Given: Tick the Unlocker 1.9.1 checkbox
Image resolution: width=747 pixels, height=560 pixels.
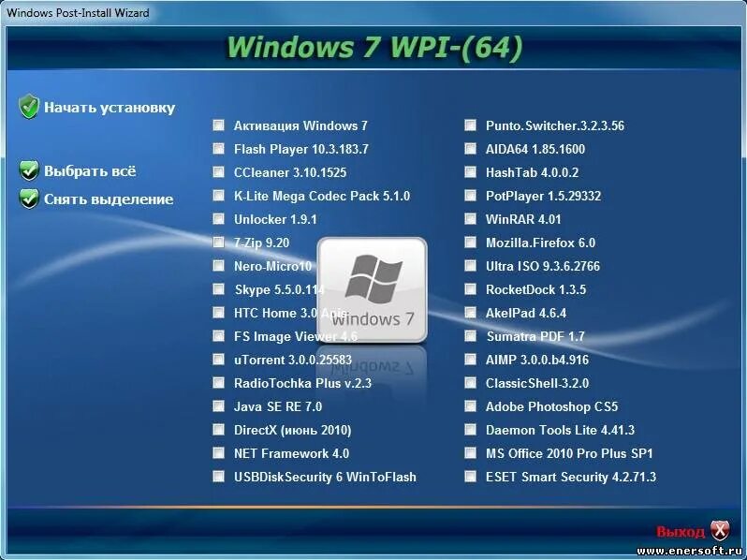Looking at the screenshot, I should click(x=219, y=219).
